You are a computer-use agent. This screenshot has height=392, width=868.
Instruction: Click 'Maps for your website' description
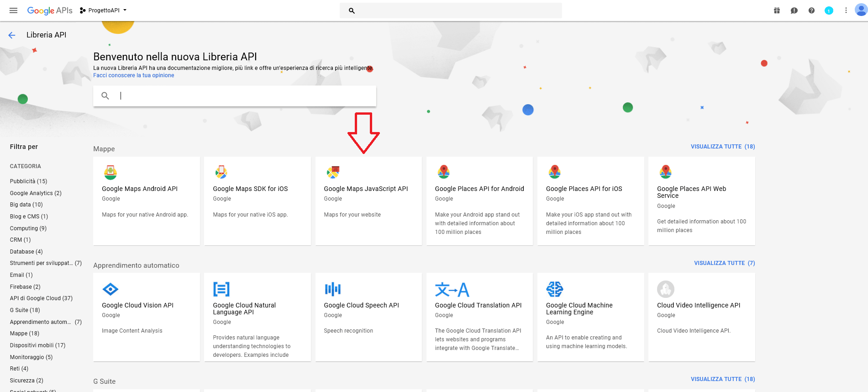click(352, 215)
